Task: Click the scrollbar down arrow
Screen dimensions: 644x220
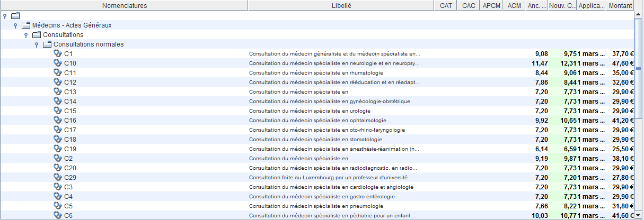Action: pos(638,215)
